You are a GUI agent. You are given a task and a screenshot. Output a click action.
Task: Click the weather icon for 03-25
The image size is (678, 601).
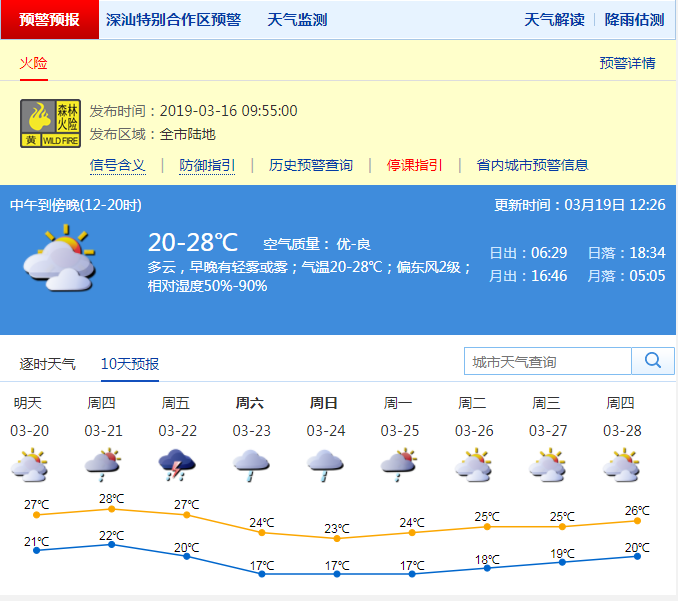399,465
